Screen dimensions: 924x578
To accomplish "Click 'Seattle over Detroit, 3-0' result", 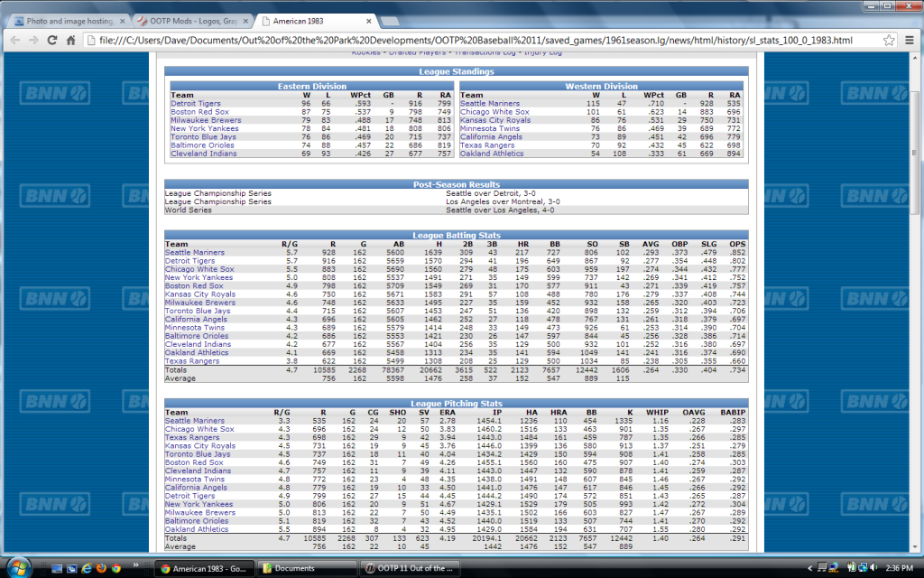I will coord(491,193).
